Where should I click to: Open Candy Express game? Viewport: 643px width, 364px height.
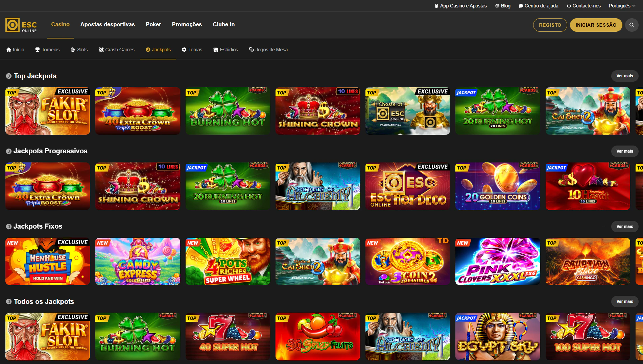138,261
